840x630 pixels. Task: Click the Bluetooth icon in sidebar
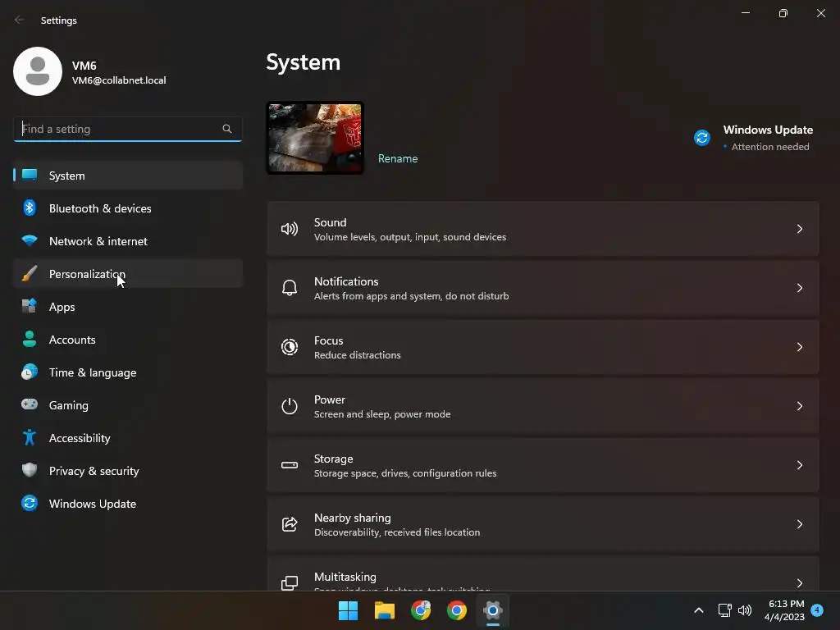30,208
